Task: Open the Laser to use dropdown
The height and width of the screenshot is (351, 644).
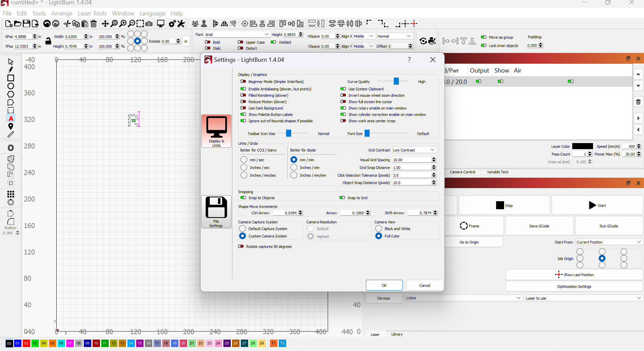Action: tap(584, 298)
